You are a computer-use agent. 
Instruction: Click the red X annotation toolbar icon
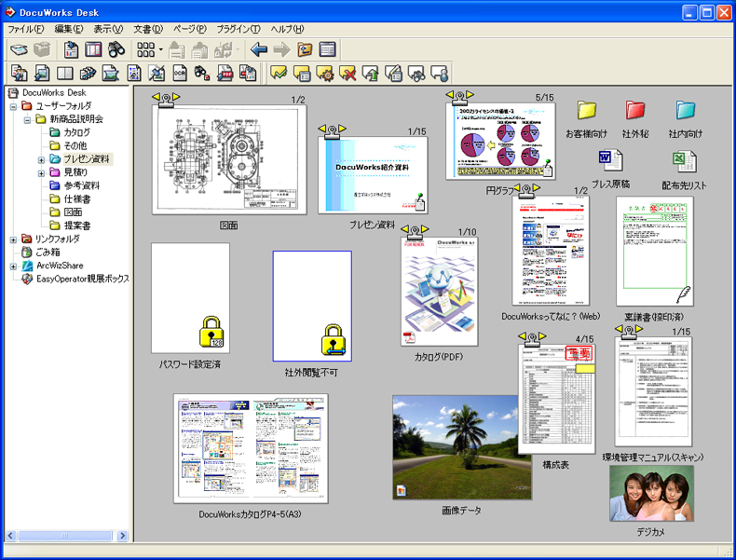(348, 73)
